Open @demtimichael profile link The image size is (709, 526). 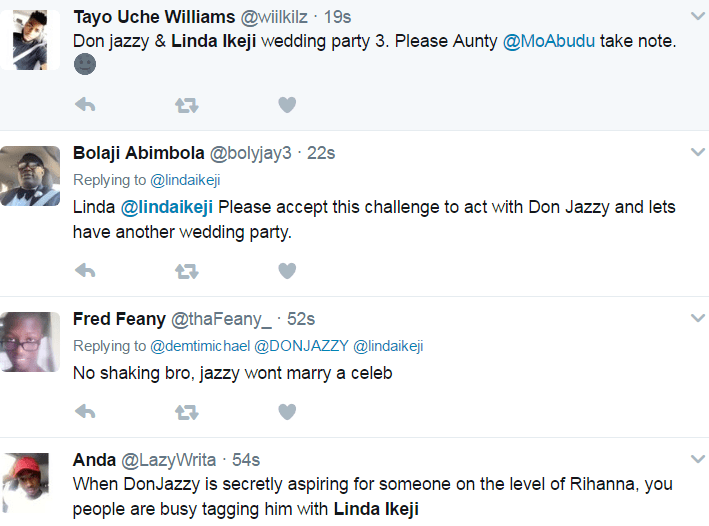point(200,346)
